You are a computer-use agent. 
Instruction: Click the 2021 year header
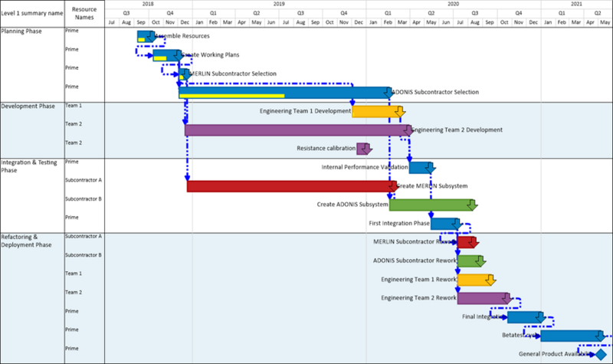[x=576, y=4]
